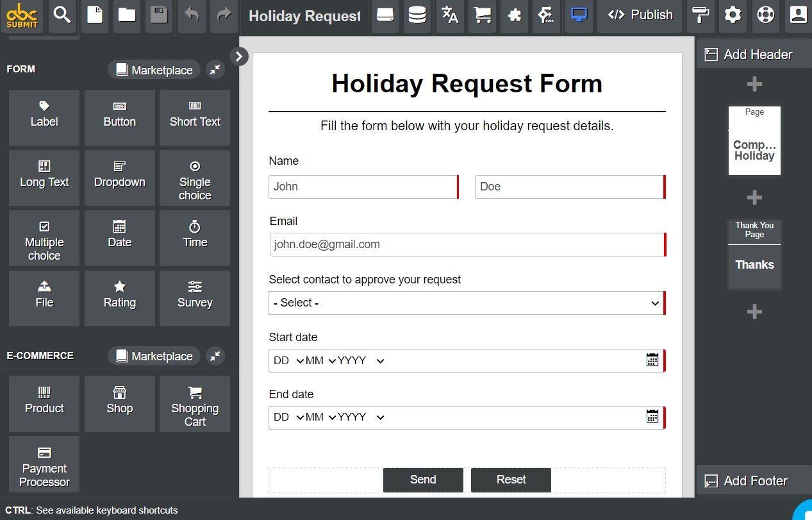
Task: Open Start date MM dropdown
Action: click(x=320, y=360)
